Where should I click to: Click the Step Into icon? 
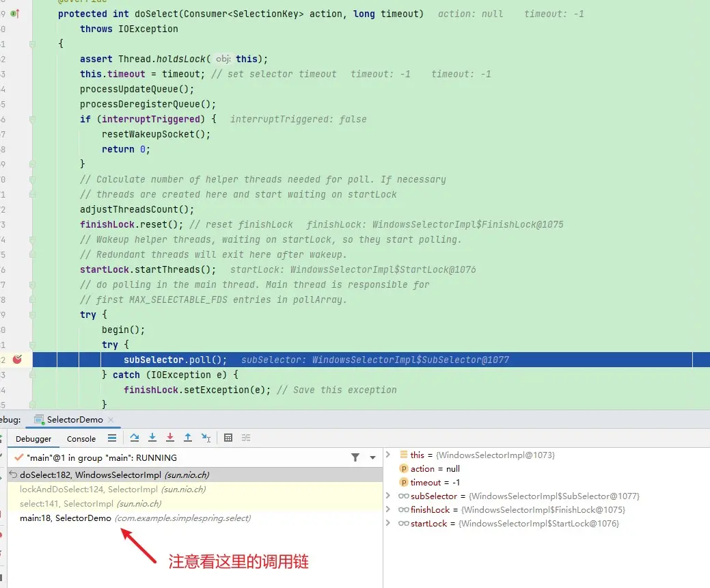152,438
